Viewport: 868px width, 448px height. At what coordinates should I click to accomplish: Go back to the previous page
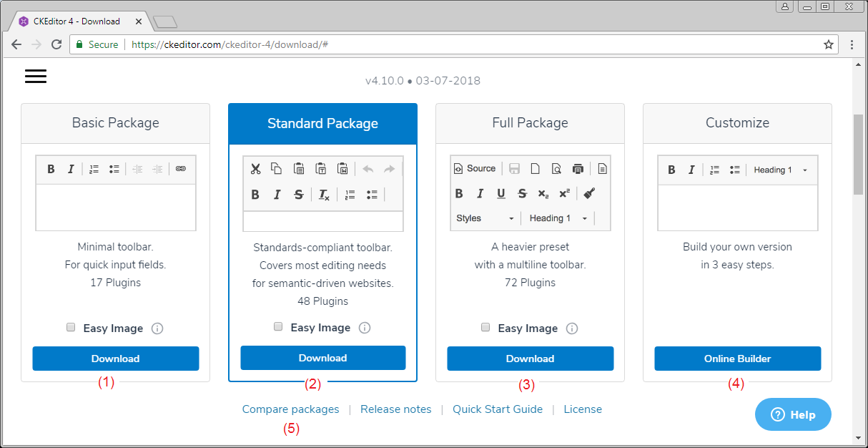pyautogui.click(x=16, y=44)
